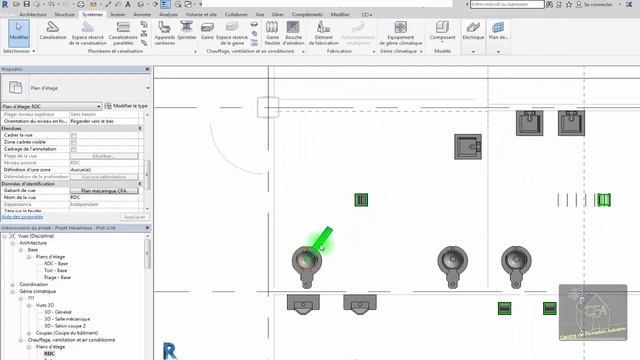Select the highlighted toilet fixture in plan
Viewport: 640px width, 360px height.
point(307,266)
